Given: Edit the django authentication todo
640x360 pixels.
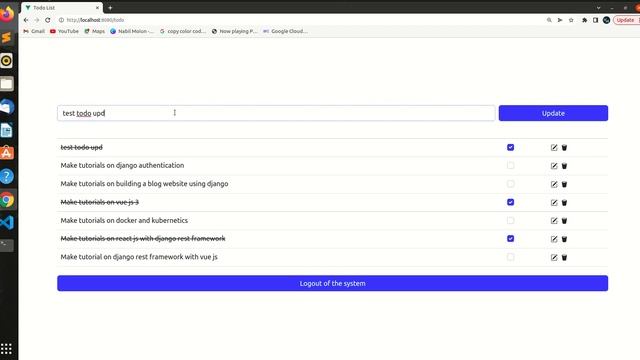Looking at the screenshot, I should coord(554,166).
